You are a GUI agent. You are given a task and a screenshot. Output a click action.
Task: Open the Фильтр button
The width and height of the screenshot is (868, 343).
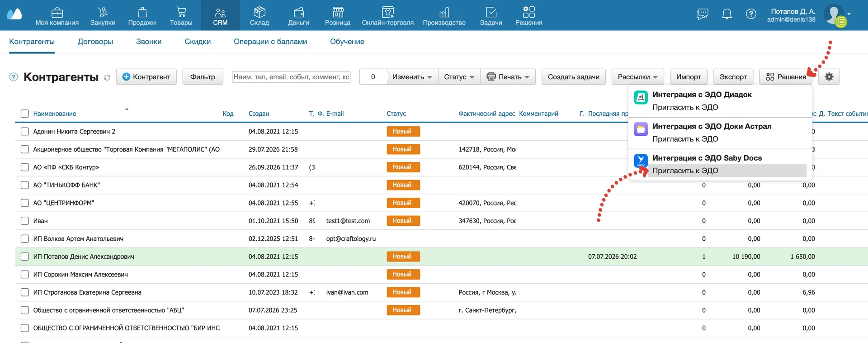(203, 77)
